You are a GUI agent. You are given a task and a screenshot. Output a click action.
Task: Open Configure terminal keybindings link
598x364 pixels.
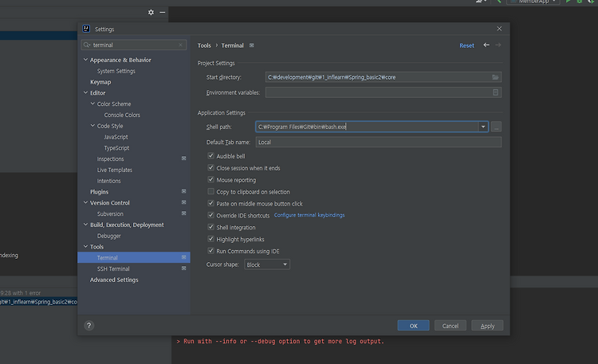309,215
